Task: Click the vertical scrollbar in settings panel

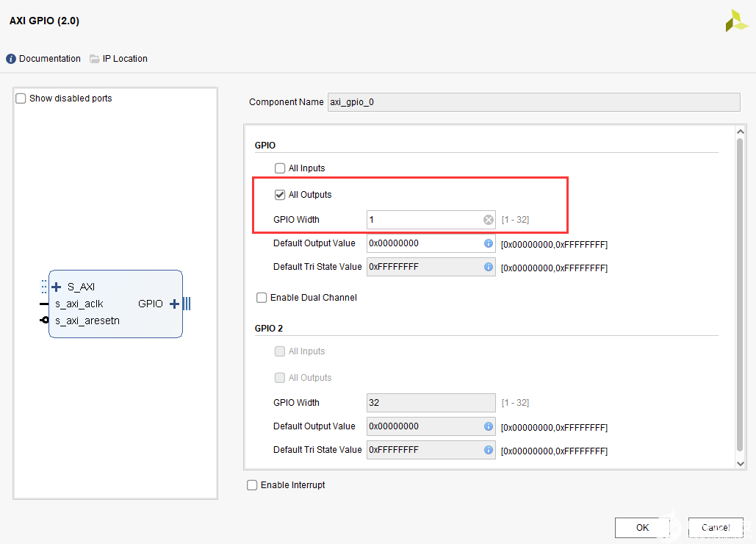Action: (x=741, y=294)
